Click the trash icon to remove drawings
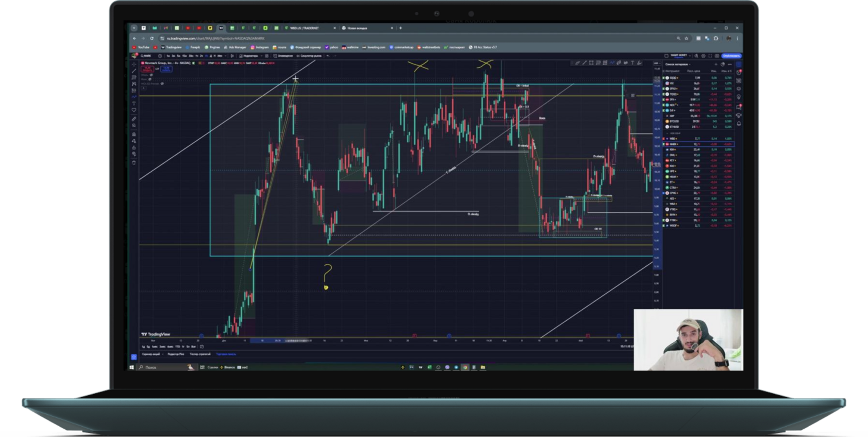868x437 pixels. click(134, 162)
